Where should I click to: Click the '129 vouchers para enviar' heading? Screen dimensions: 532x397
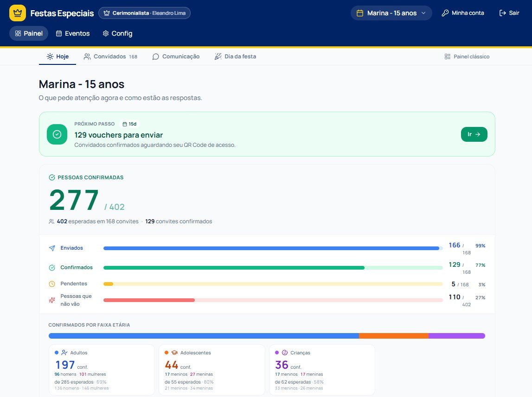pos(118,135)
